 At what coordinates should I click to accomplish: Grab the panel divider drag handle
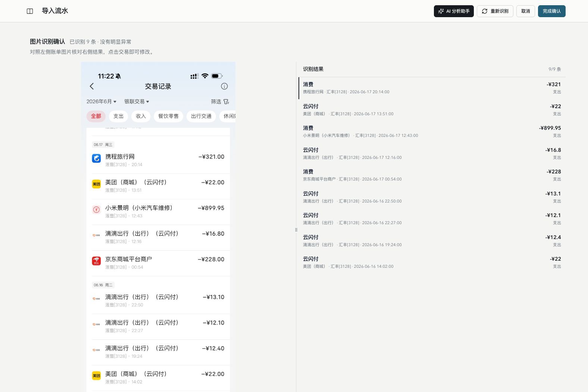pyautogui.click(x=296, y=230)
